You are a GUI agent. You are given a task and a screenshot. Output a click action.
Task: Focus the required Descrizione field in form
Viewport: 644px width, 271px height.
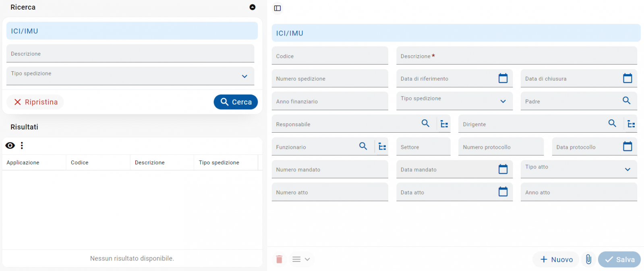517,56
